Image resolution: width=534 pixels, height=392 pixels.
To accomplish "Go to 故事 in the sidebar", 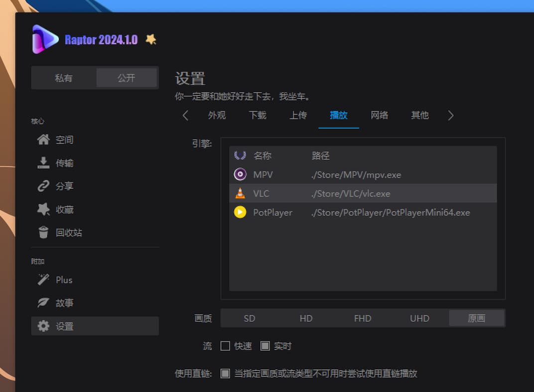I will click(x=95, y=303).
